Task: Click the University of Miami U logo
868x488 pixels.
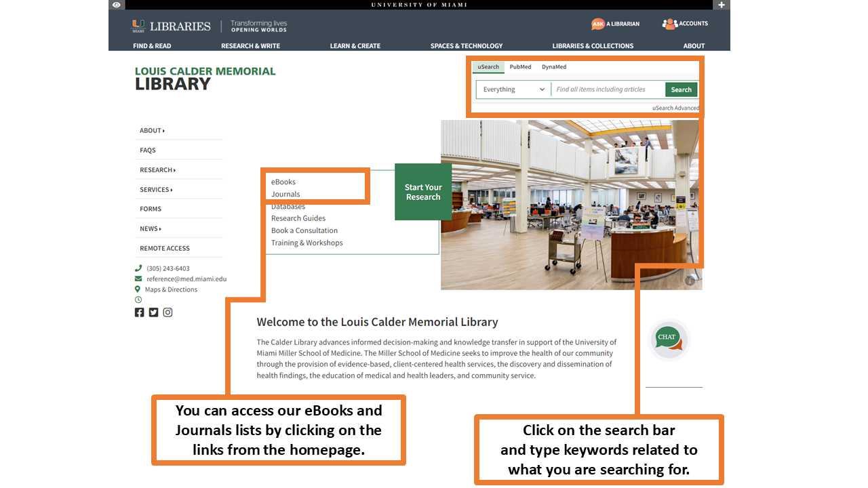Action: pyautogui.click(x=138, y=26)
